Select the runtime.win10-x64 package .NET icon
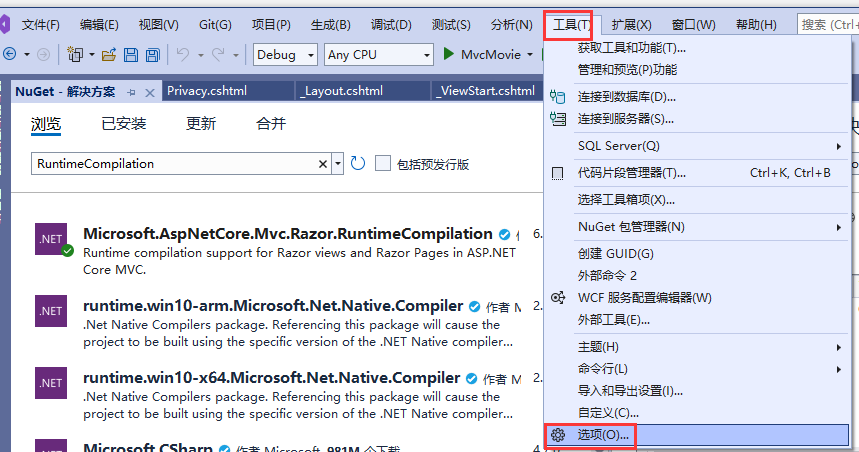This screenshot has width=859, height=452. 51,383
